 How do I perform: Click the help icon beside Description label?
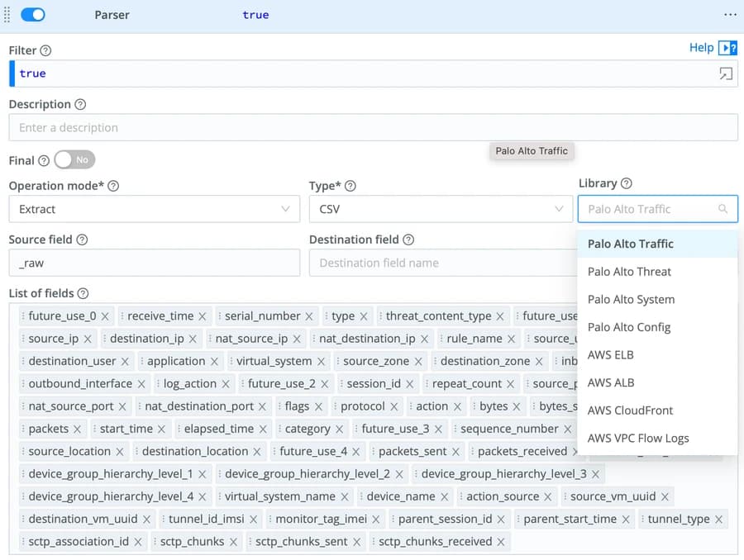(x=80, y=105)
